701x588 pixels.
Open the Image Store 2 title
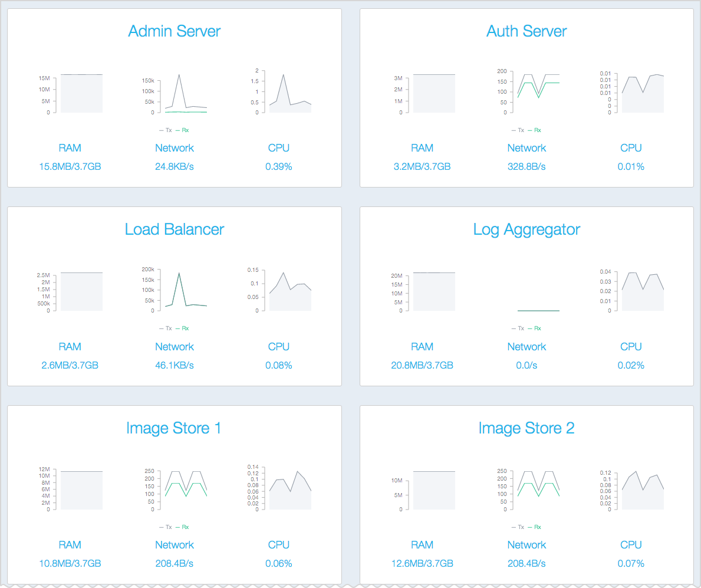[526, 428]
